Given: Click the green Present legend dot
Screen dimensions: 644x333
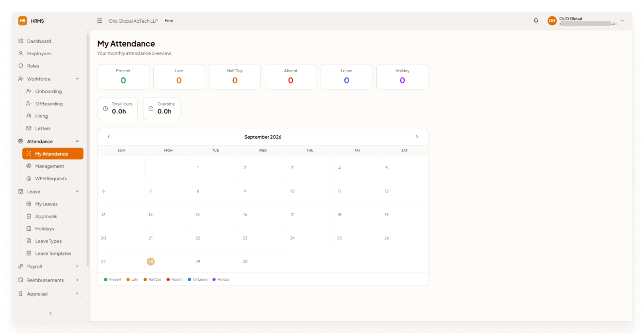Looking at the screenshot, I should [106, 280].
